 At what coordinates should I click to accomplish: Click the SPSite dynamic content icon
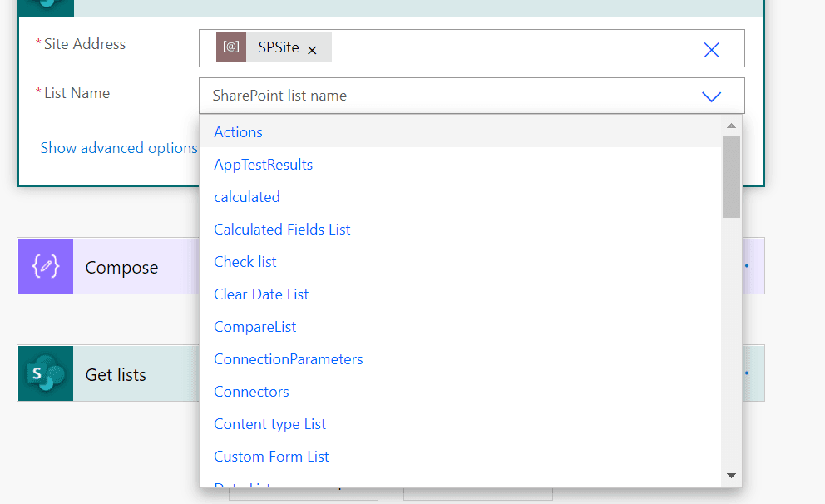pyautogui.click(x=231, y=47)
